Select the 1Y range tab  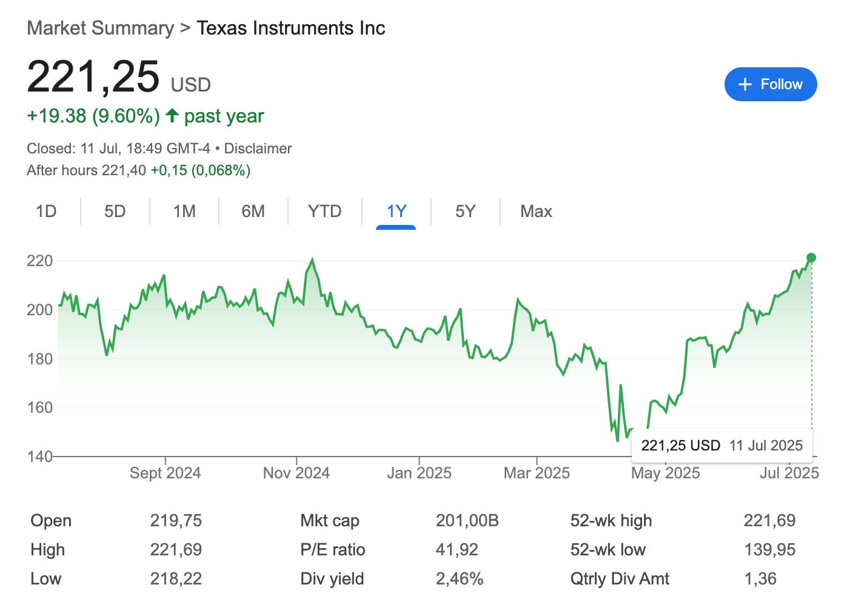tap(397, 211)
